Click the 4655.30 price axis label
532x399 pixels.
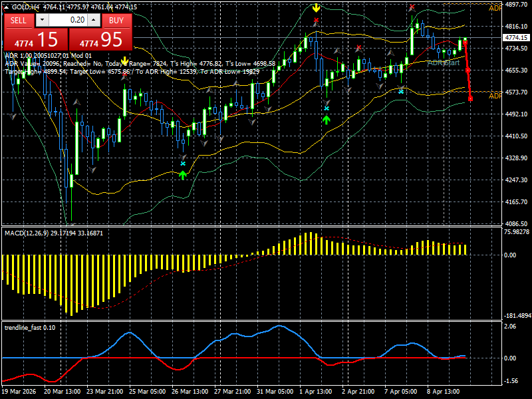(517, 70)
